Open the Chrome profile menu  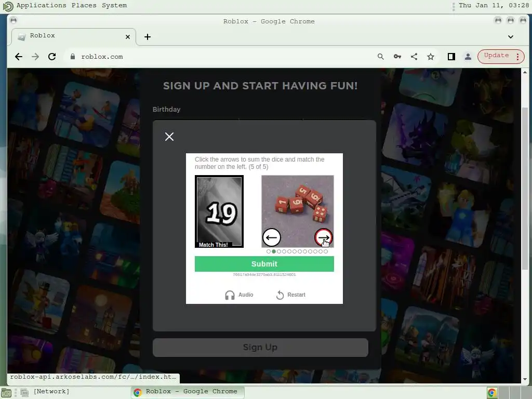[x=468, y=57]
